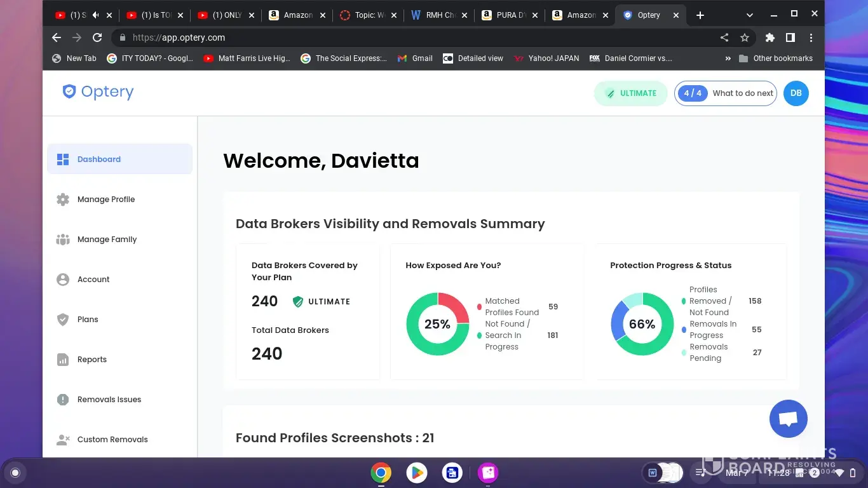Click the What to do next button
This screenshot has height=488, width=868.
point(726,93)
